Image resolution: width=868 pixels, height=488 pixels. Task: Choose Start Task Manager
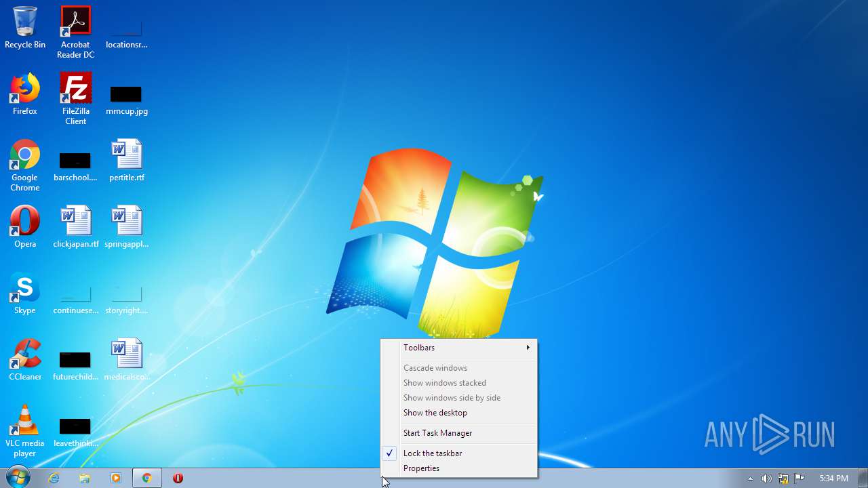[459, 433]
